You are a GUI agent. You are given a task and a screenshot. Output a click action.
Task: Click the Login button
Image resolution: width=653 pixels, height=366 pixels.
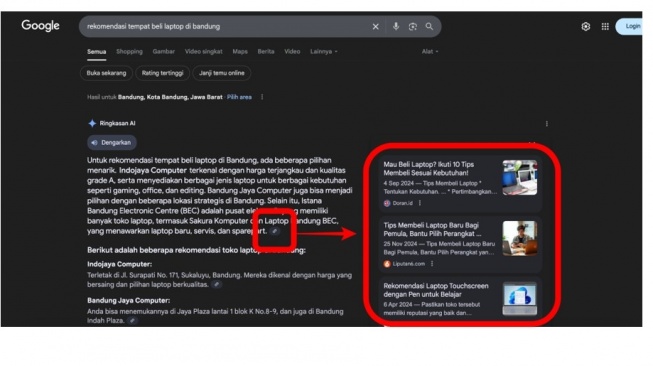[630, 26]
